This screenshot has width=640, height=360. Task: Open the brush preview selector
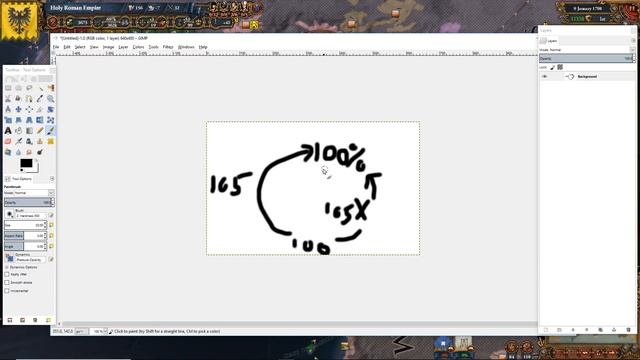[x=9, y=214]
